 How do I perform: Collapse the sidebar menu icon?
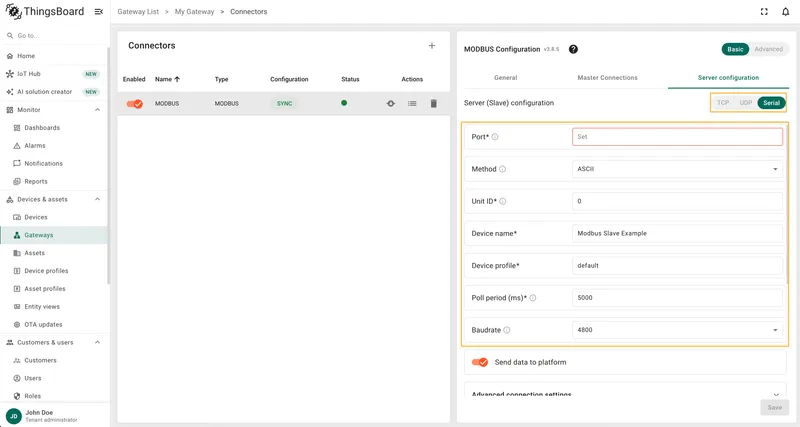click(99, 12)
